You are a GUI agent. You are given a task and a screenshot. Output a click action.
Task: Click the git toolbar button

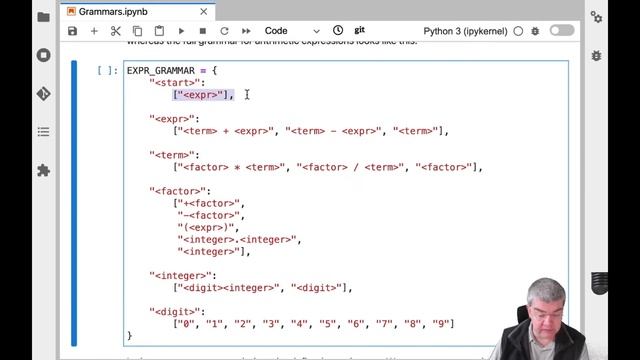360,30
